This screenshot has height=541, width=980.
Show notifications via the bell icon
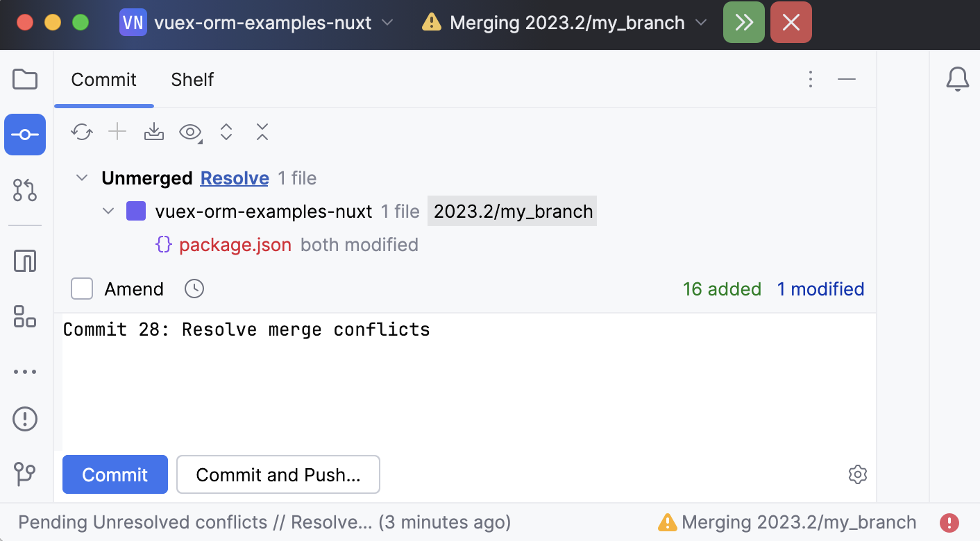[958, 79]
